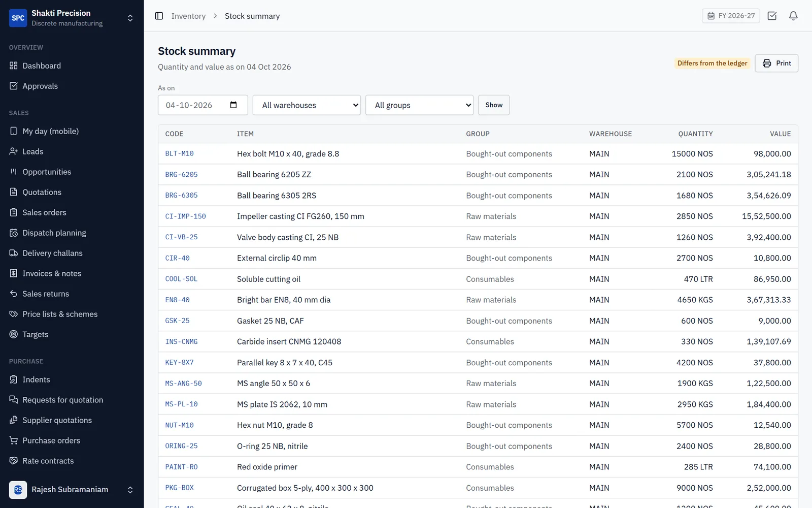Click the Delivery challans truck icon
The height and width of the screenshot is (508, 812).
(14, 253)
